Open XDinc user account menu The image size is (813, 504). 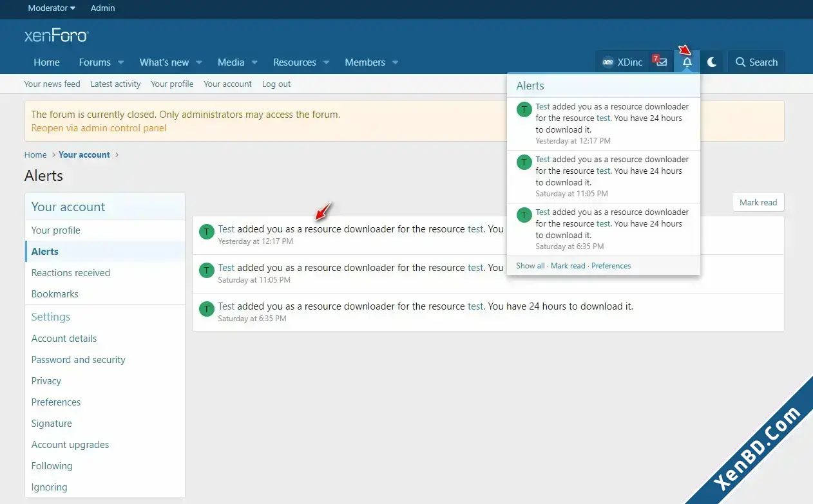(x=622, y=62)
